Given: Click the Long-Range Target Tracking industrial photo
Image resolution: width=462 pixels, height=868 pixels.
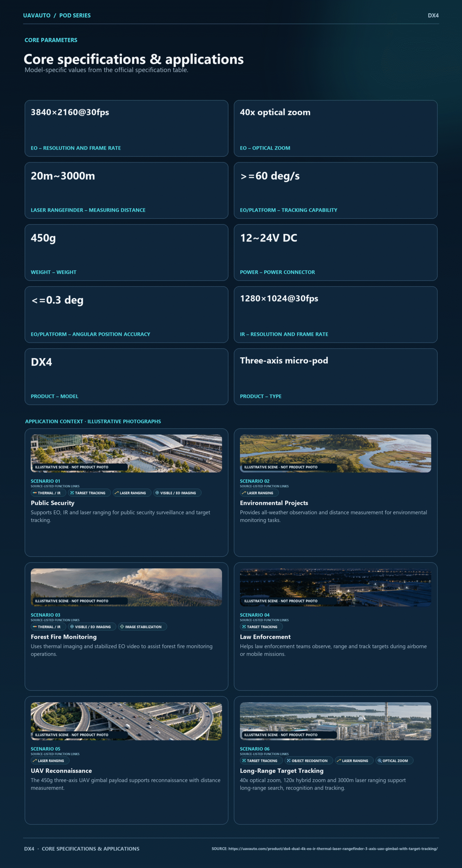Looking at the screenshot, I should tap(335, 721).
